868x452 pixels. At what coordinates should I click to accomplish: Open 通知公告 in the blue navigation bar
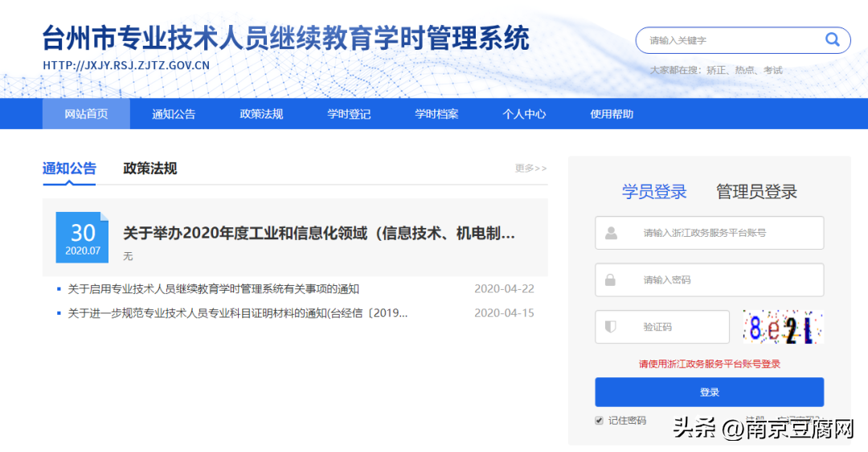(x=174, y=114)
